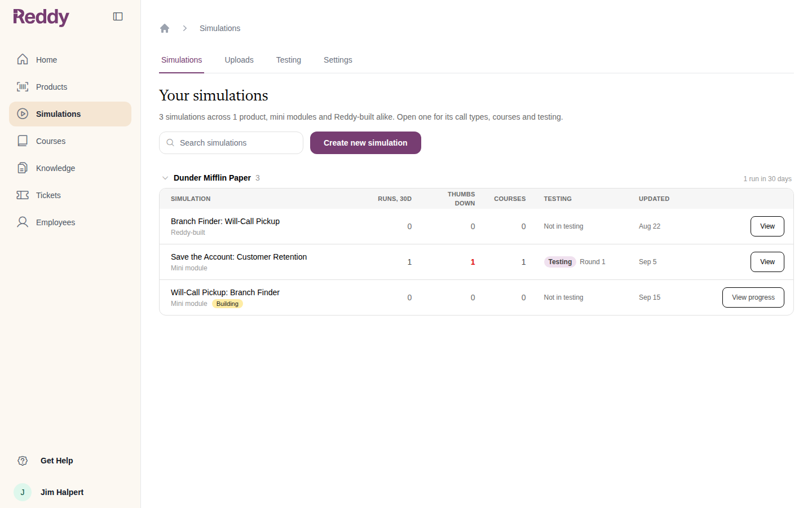
Task: Click the Updated column header
Action: [654, 199]
